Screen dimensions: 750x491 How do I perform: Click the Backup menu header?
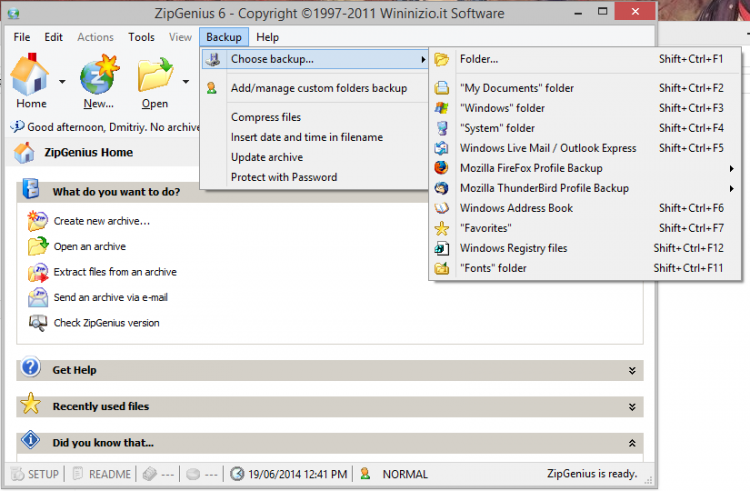224,37
